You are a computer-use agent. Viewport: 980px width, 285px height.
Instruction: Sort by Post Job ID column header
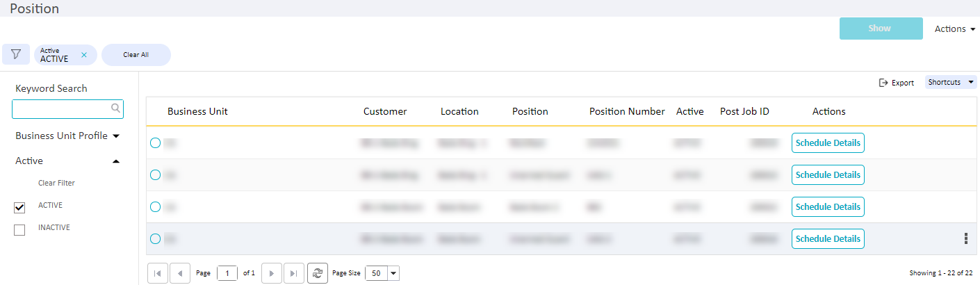coord(744,111)
